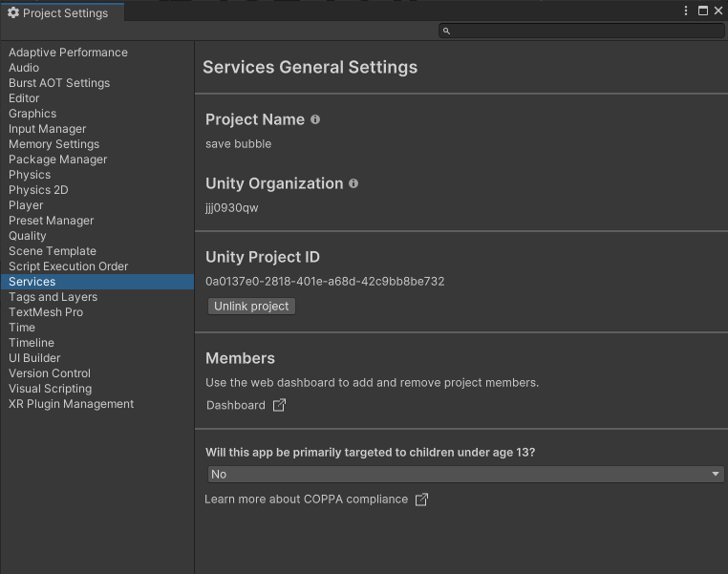
Task: Open Physics 2D settings
Action: (x=38, y=190)
